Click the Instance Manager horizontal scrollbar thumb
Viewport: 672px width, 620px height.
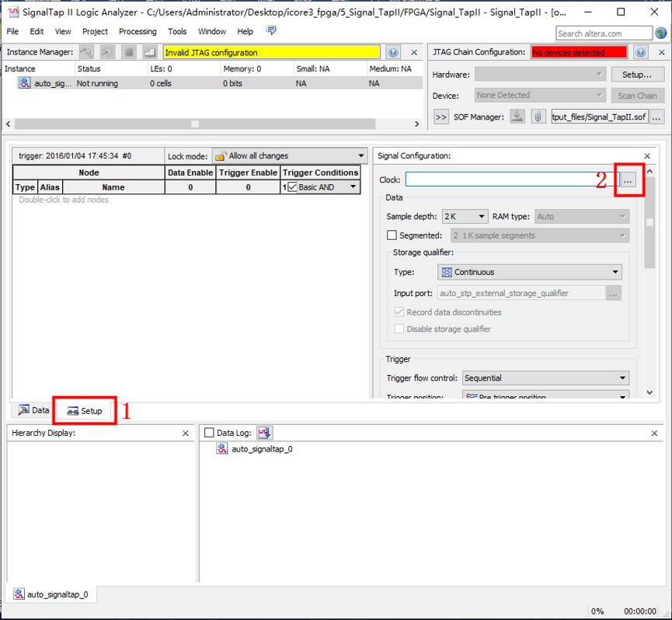[195, 124]
